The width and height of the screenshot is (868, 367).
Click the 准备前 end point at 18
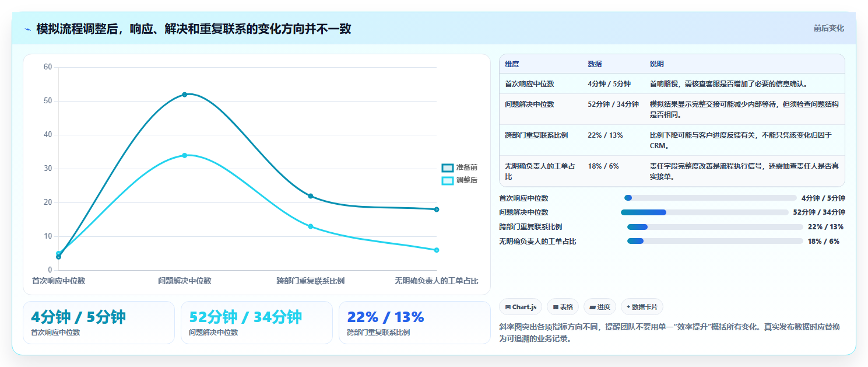click(437, 209)
